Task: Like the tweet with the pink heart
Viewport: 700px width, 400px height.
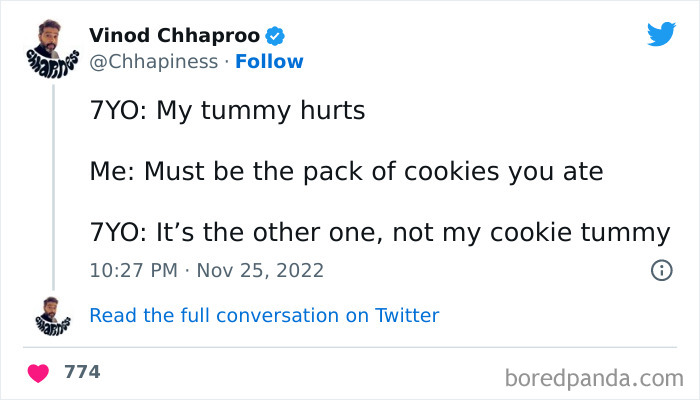Action: click(38, 373)
